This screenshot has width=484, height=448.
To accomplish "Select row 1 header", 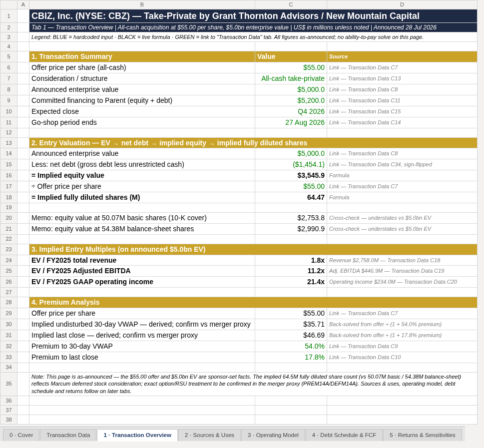I will tap(8, 16).
